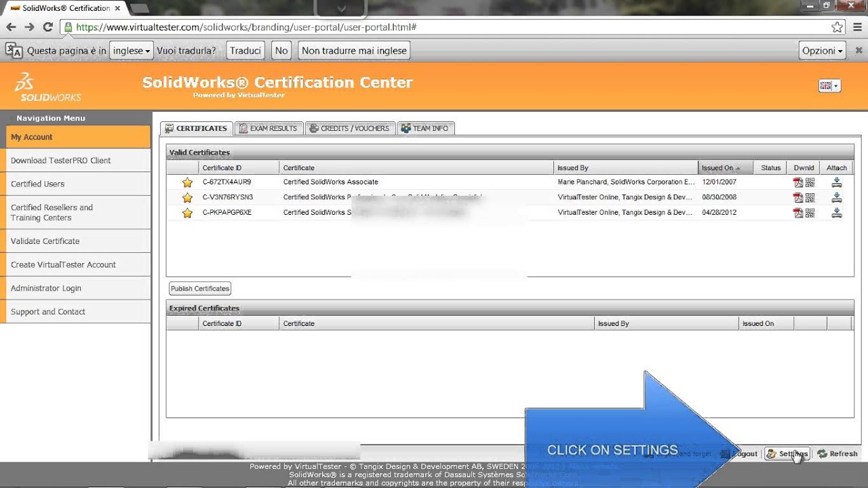
Task: Click the Publish Certificates button
Action: (200, 289)
